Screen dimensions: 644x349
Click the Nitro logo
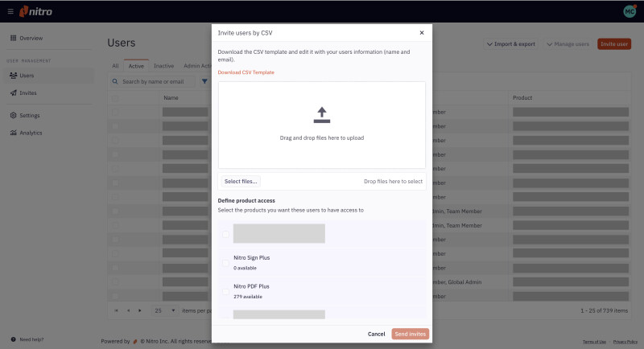tap(35, 11)
